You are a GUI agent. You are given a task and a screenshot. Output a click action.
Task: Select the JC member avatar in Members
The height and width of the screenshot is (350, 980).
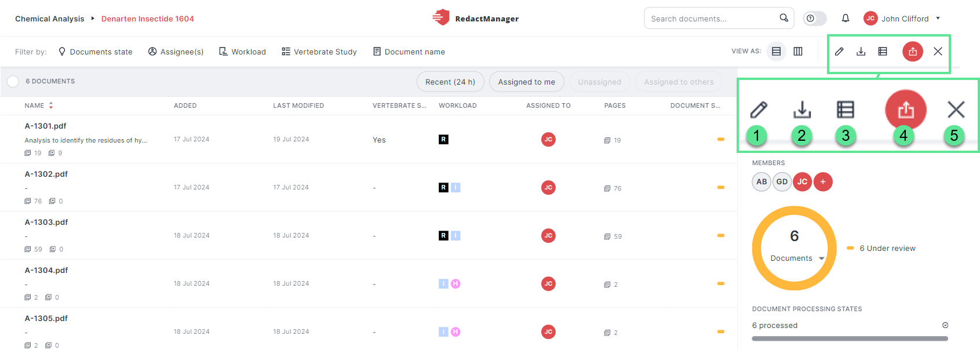(x=802, y=182)
